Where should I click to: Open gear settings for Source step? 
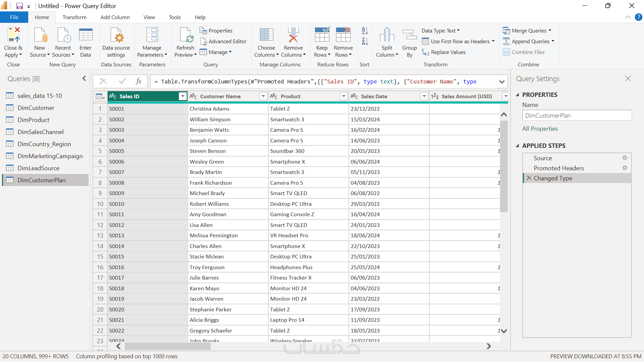(x=625, y=158)
